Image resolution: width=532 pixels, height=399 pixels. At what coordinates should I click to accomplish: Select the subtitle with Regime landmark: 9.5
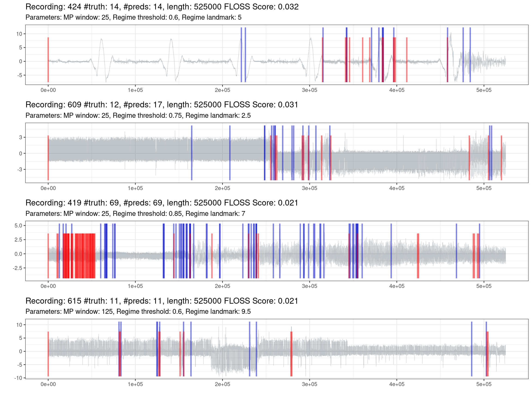(138, 312)
